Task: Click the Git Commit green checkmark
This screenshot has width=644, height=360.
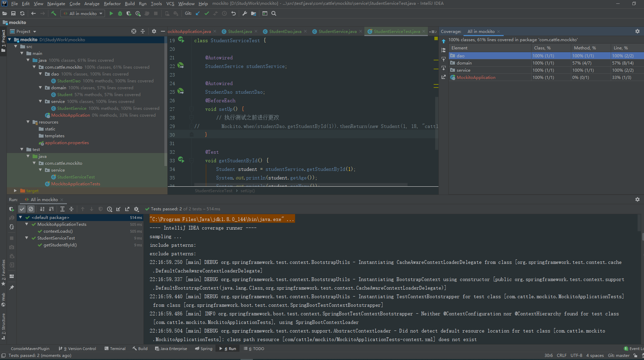Action: [x=207, y=13]
